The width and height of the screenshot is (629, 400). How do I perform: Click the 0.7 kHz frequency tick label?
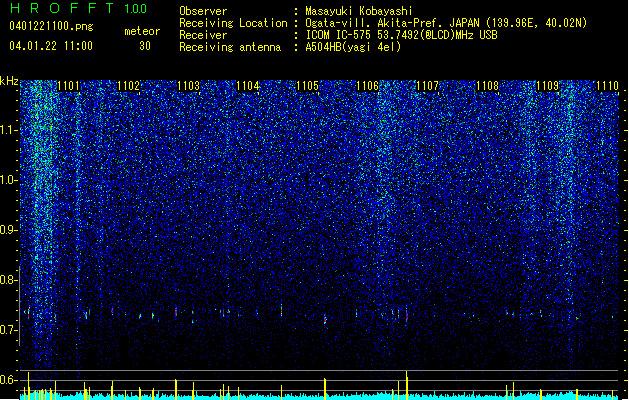tap(9, 330)
